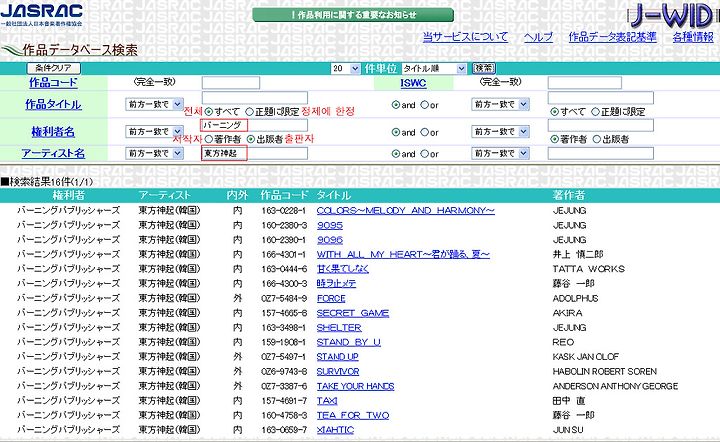
Task: Focus the artist field containing 東方神起
Action: click(x=255, y=153)
